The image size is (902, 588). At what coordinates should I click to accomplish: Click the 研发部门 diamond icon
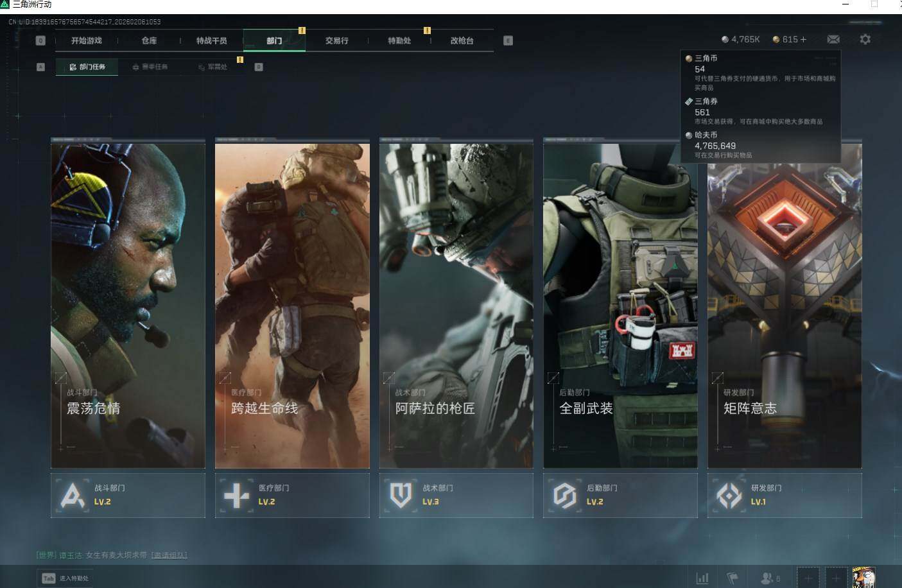coord(729,496)
